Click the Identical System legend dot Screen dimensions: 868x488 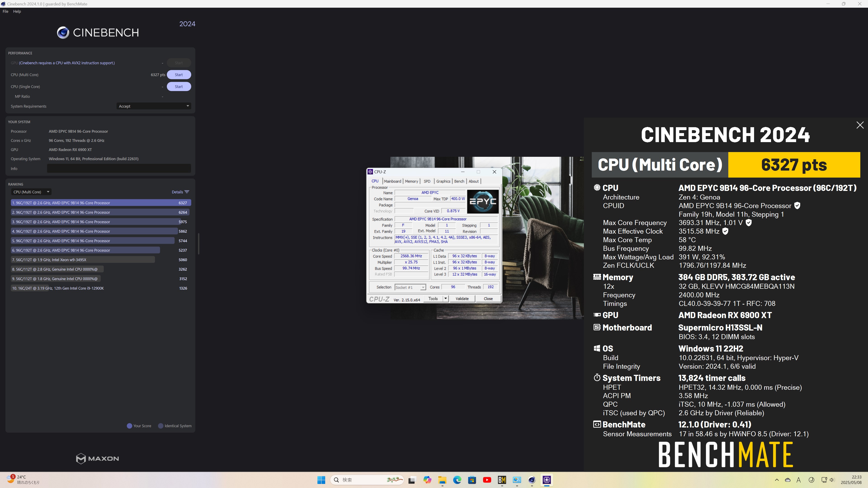[x=161, y=426]
